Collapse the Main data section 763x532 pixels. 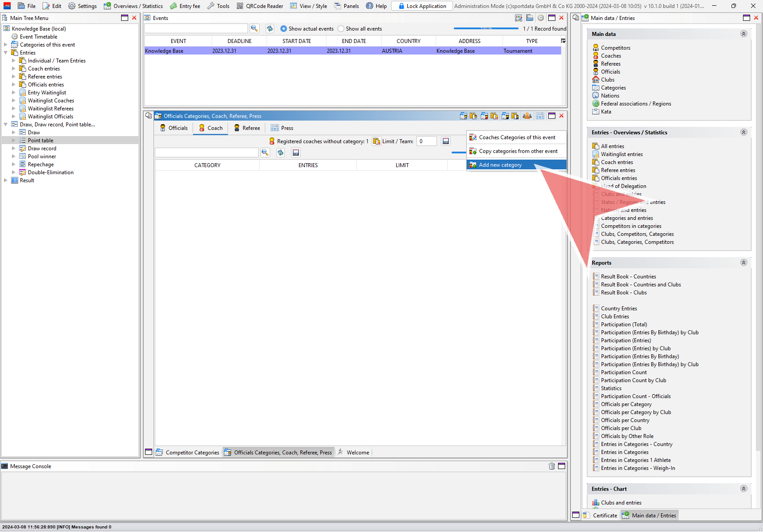click(x=743, y=34)
